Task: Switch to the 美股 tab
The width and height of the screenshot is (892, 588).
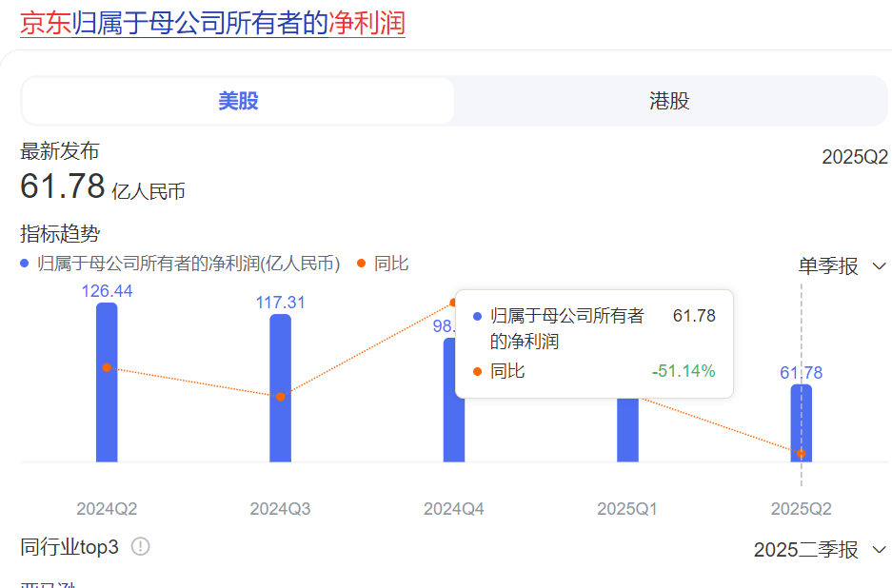Action: tap(238, 101)
